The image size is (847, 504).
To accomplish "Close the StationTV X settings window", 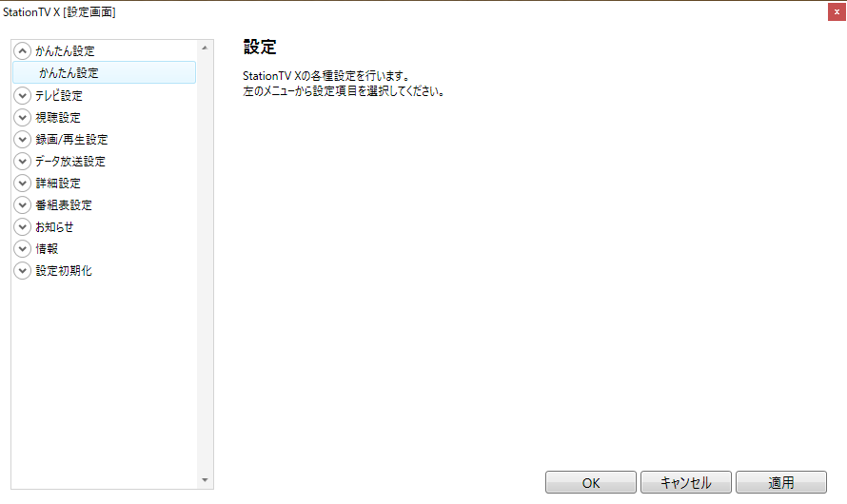I will 837,11.
